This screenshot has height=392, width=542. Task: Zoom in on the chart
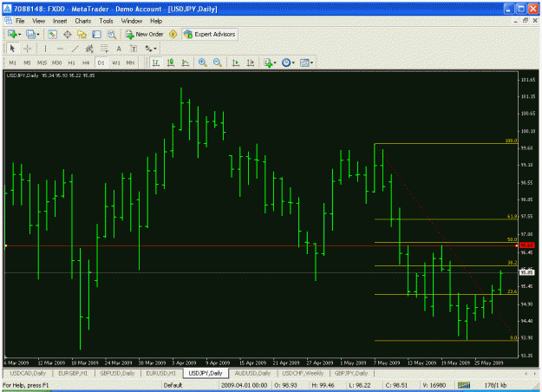coord(203,62)
